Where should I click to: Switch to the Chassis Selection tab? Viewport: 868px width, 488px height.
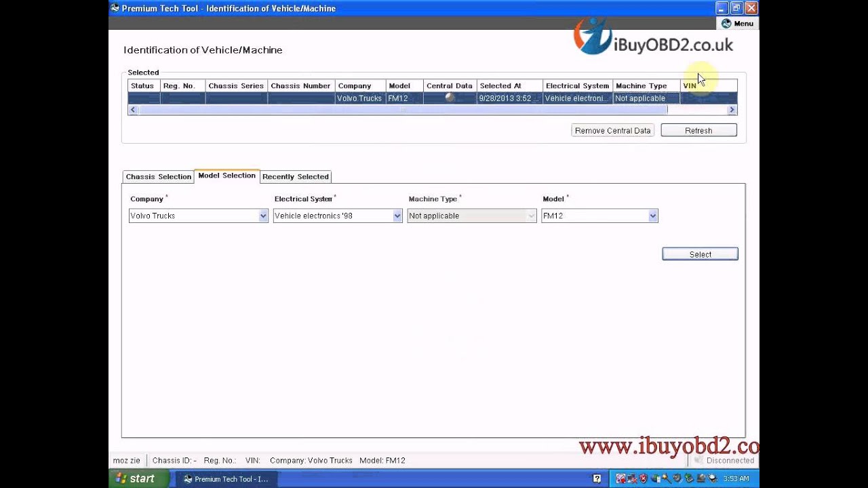pos(159,176)
